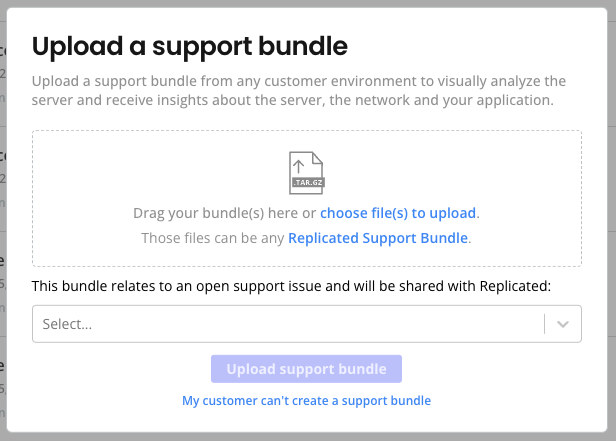This screenshot has width=616, height=441.
Task: Open "My customer can't create a support bundle"
Action: (306, 400)
